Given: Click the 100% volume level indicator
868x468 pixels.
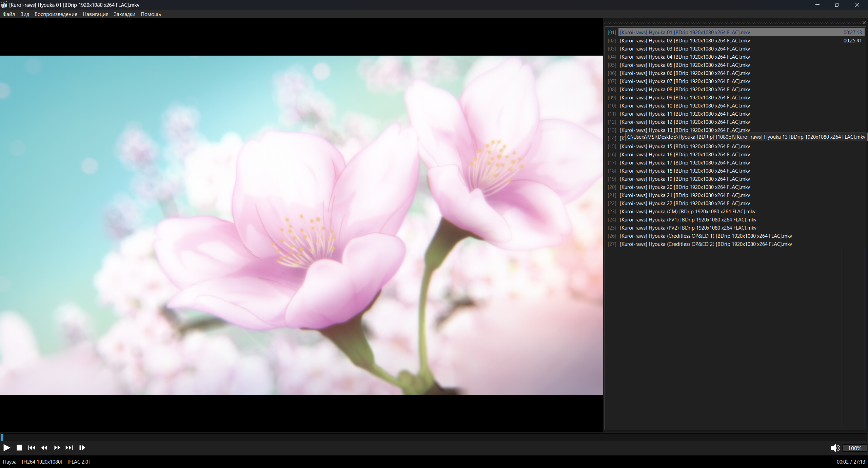Looking at the screenshot, I should [x=854, y=448].
